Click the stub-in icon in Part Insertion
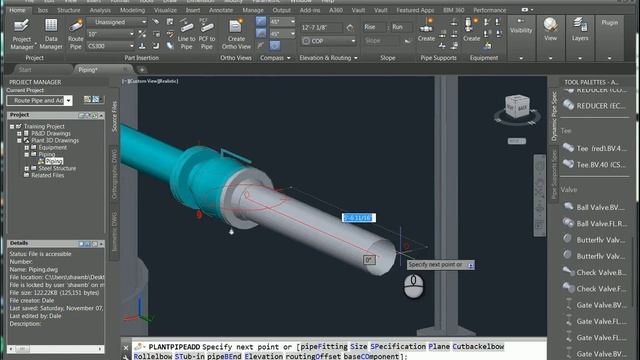The width and height of the screenshot is (640, 360). pos(142,46)
